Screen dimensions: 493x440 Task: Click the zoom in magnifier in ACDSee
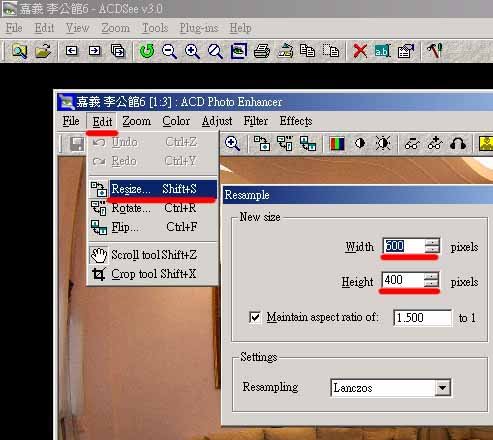(192, 51)
